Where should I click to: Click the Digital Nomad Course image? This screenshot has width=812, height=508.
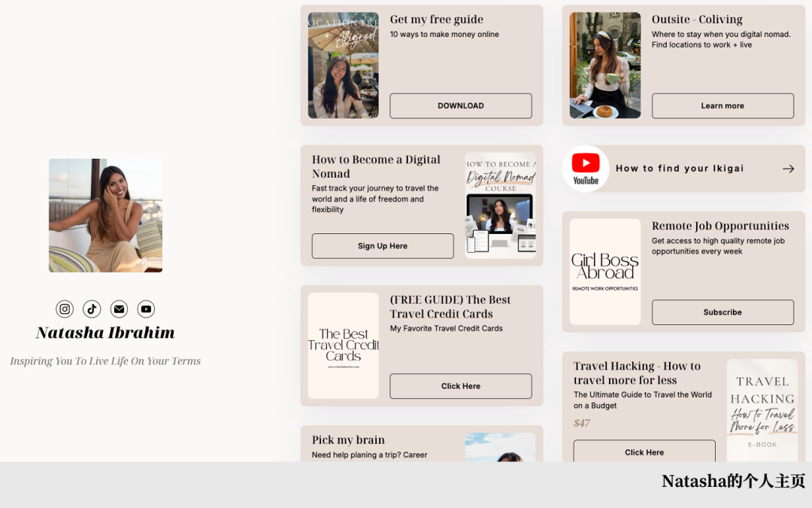(500, 205)
